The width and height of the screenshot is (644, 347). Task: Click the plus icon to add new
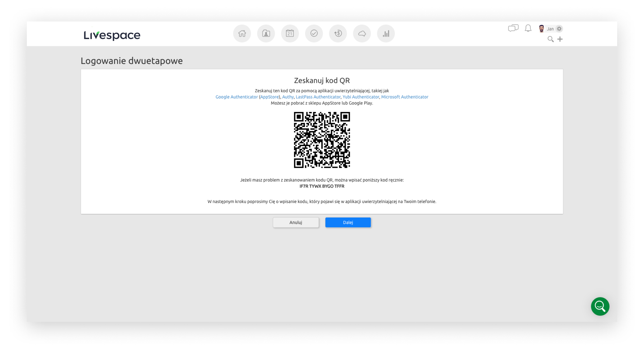pos(560,39)
